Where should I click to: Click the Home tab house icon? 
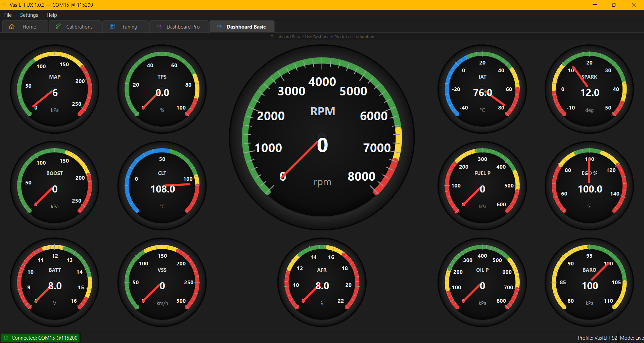(x=12, y=27)
